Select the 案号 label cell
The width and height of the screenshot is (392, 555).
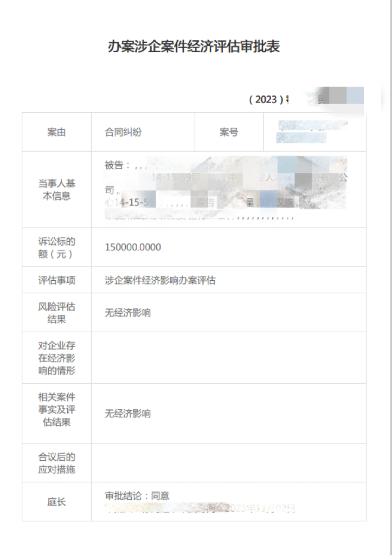tap(229, 132)
